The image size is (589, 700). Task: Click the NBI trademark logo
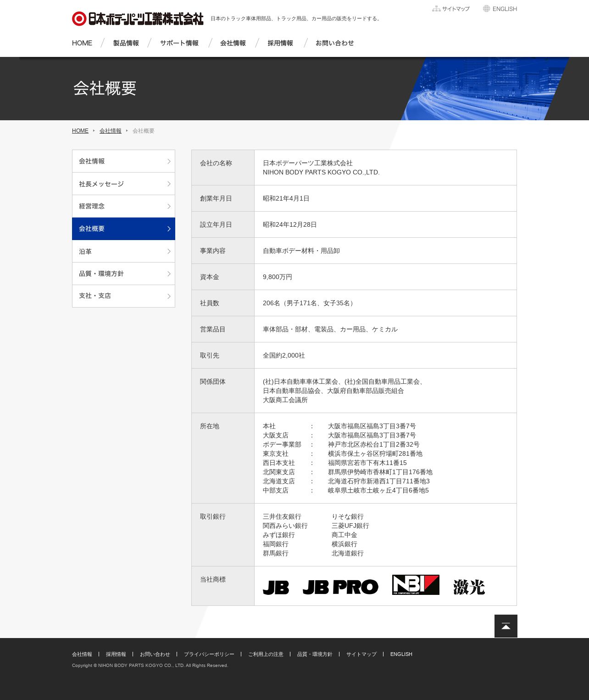pyautogui.click(x=416, y=585)
